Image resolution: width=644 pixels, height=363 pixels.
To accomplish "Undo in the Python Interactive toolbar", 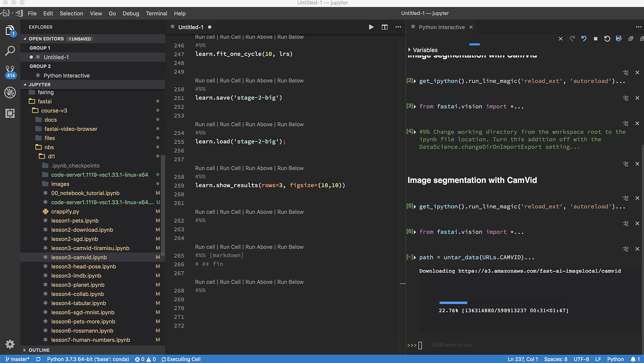I will click(584, 39).
